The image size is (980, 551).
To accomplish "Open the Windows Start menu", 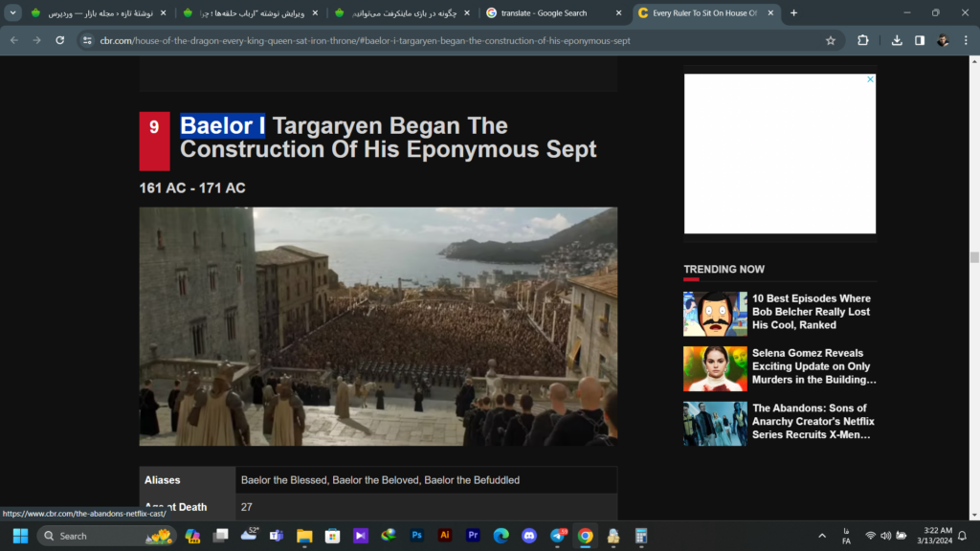I will (21, 536).
